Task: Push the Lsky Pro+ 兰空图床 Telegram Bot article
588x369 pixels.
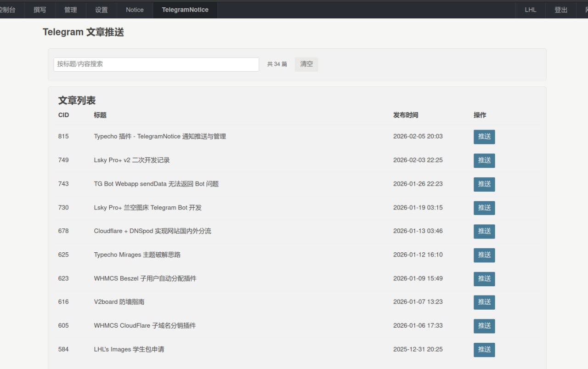Action: point(484,208)
